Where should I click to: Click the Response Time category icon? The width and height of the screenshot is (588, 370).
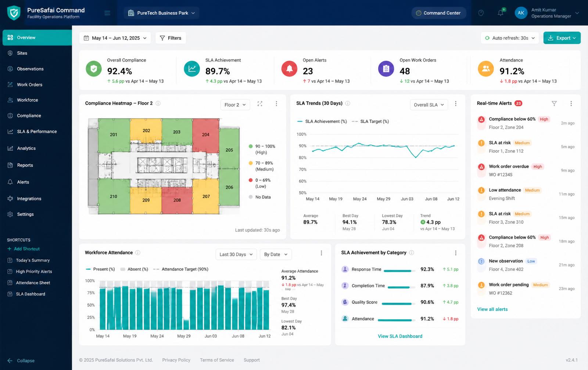point(345,269)
